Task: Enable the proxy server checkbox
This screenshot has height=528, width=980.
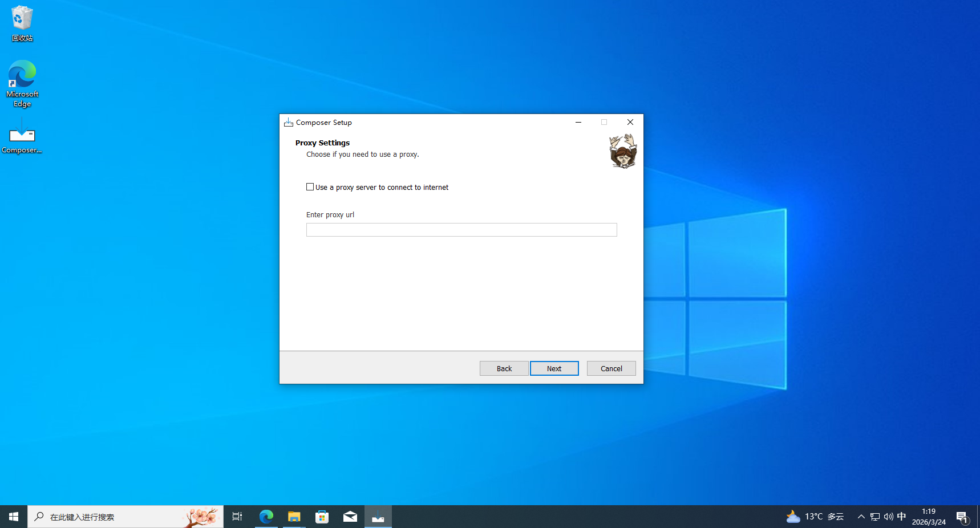Action: [x=310, y=187]
